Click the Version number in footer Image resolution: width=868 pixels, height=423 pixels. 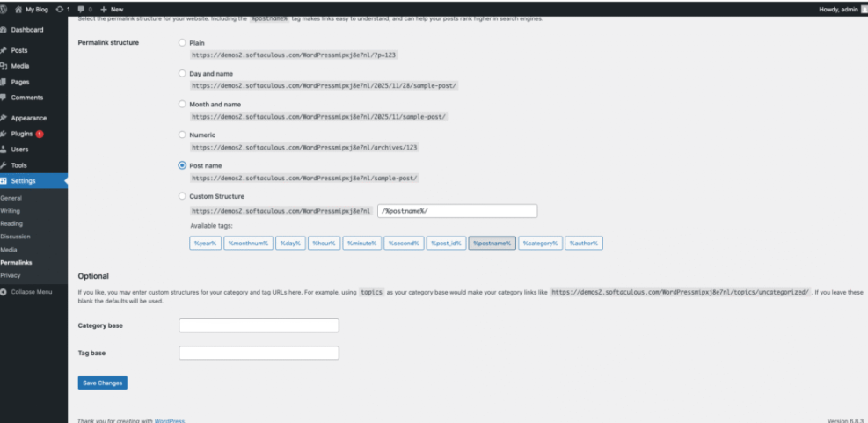[846, 420]
